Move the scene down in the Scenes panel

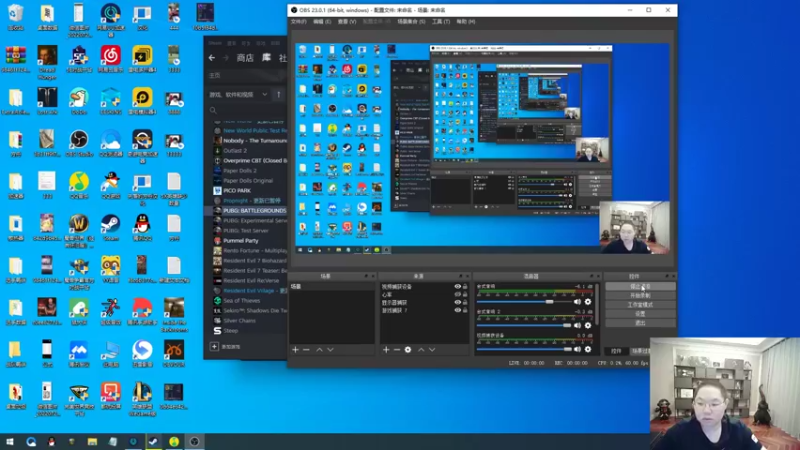coord(330,349)
